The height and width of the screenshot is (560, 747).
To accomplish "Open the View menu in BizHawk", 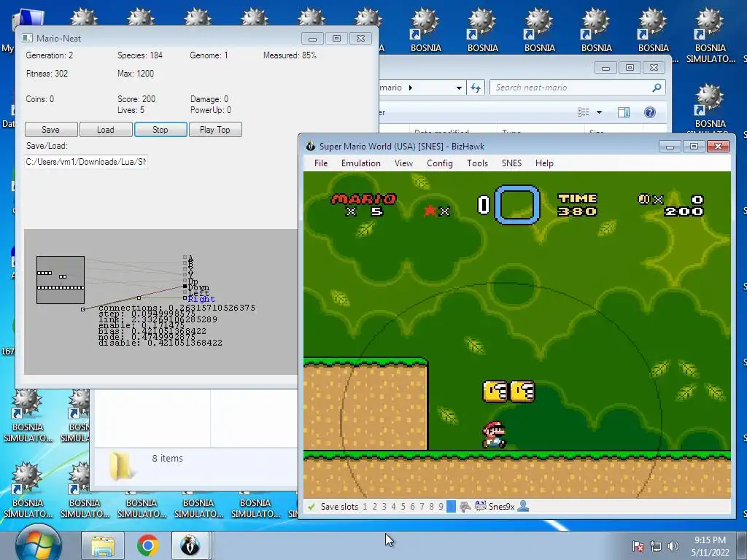I will (x=403, y=163).
